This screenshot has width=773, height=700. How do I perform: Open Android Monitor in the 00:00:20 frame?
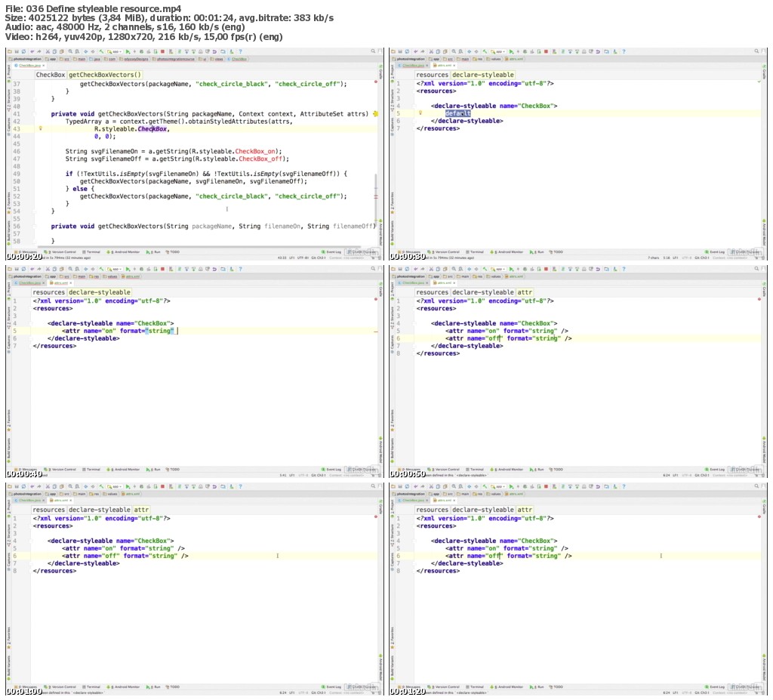124,251
